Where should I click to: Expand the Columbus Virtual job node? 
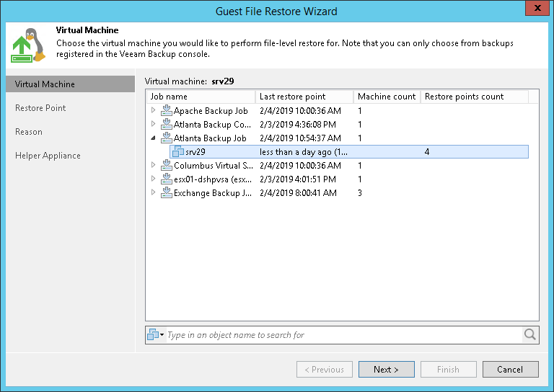click(x=153, y=166)
